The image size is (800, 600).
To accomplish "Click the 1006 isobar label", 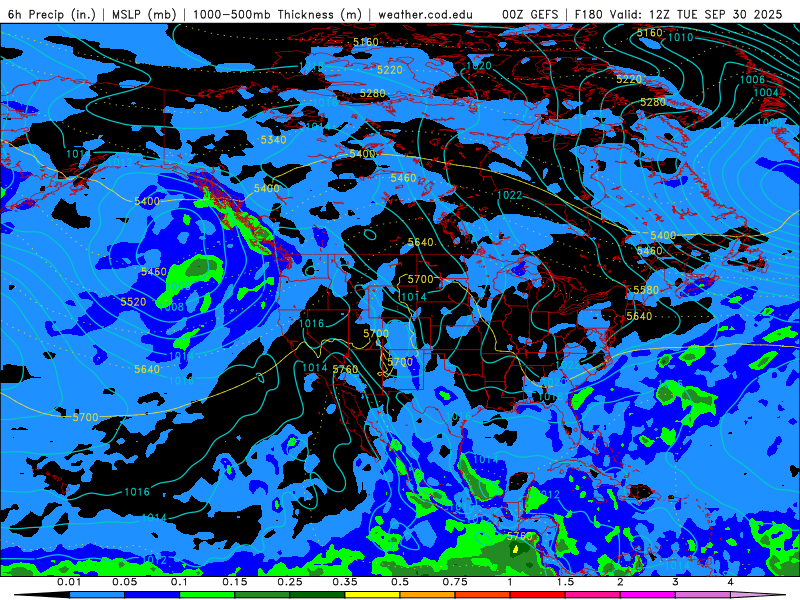I will [752, 79].
